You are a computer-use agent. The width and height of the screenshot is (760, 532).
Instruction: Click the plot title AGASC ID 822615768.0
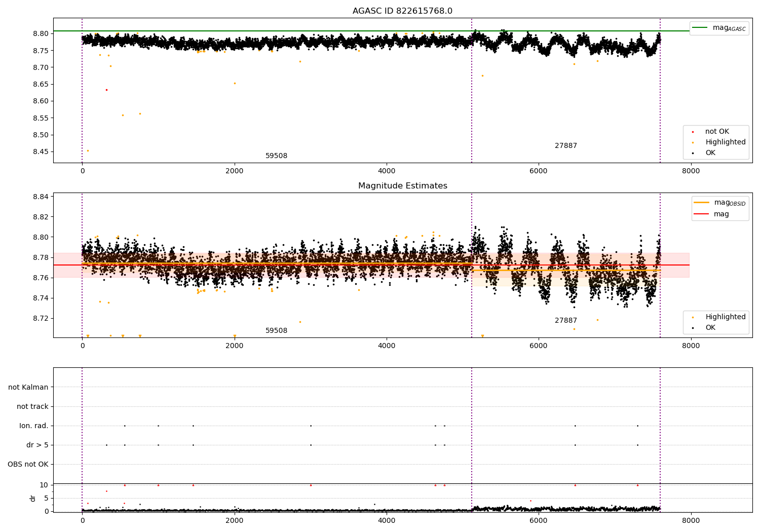pyautogui.click(x=402, y=11)
